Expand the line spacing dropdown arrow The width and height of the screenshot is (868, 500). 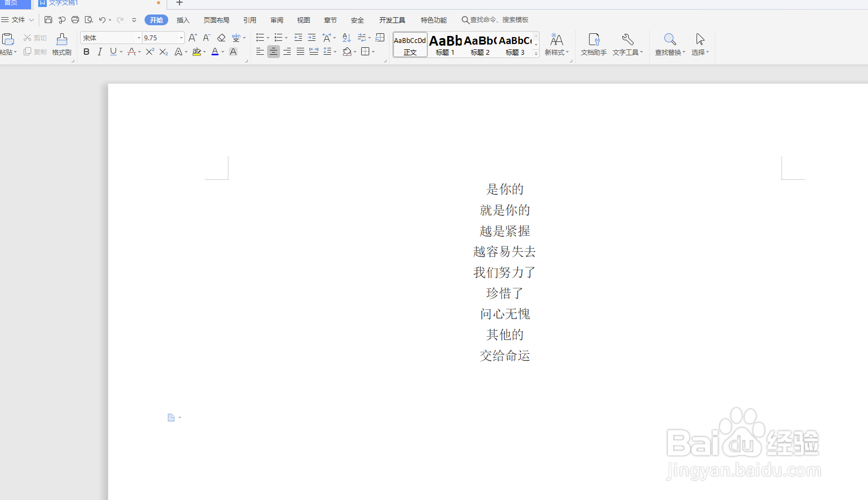[335, 52]
